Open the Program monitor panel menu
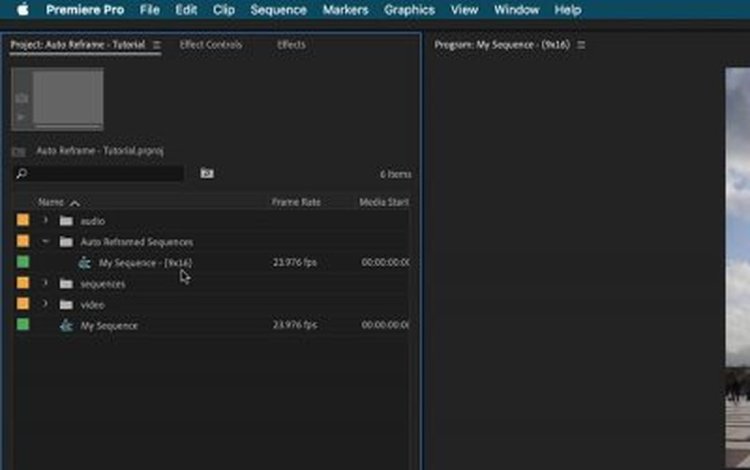The height and width of the screenshot is (470, 750). [x=581, y=45]
